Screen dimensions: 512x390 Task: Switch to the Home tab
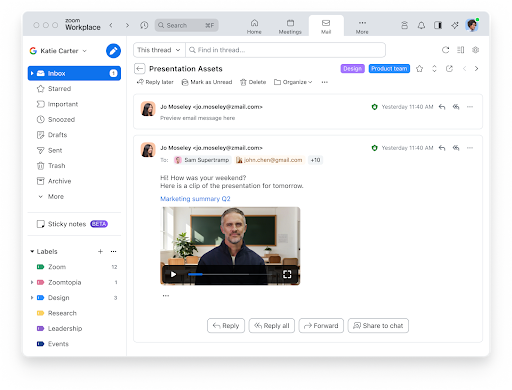[x=254, y=26]
